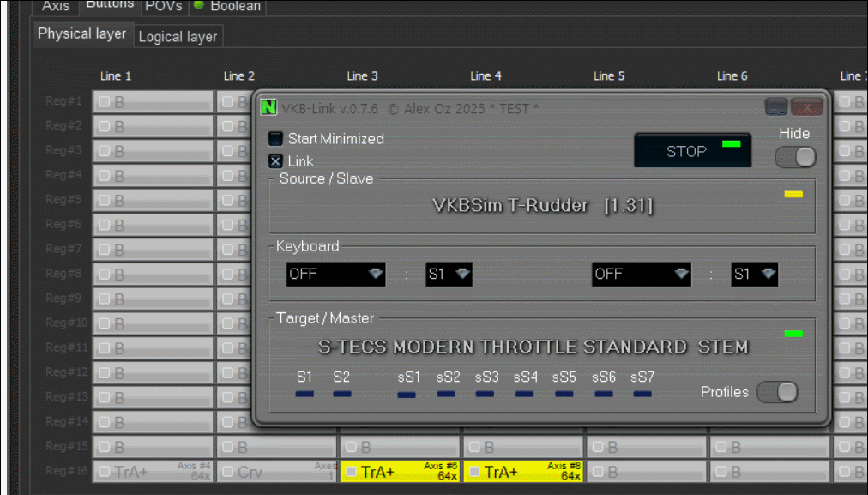868x495 pixels.
Task: Click the STOP button in VKB-Link
Action: 692,150
